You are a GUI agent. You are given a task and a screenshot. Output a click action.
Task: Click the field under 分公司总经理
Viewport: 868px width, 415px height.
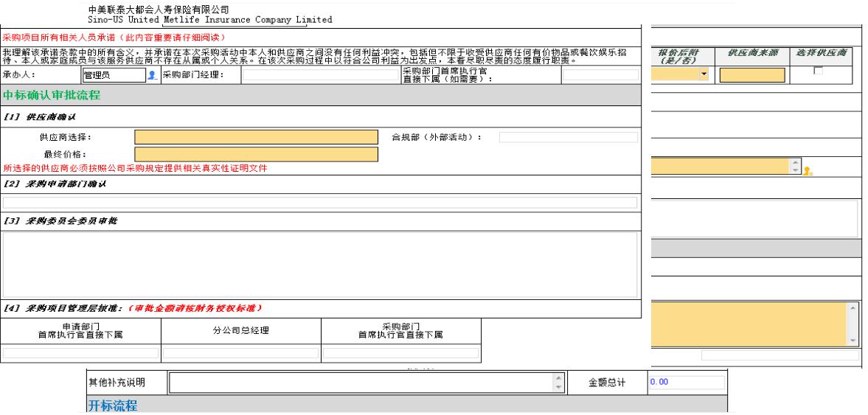(x=240, y=354)
